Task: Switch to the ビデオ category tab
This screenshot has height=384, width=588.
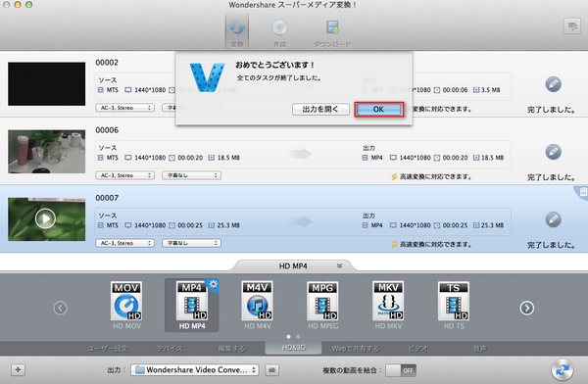Action: pyautogui.click(x=417, y=349)
